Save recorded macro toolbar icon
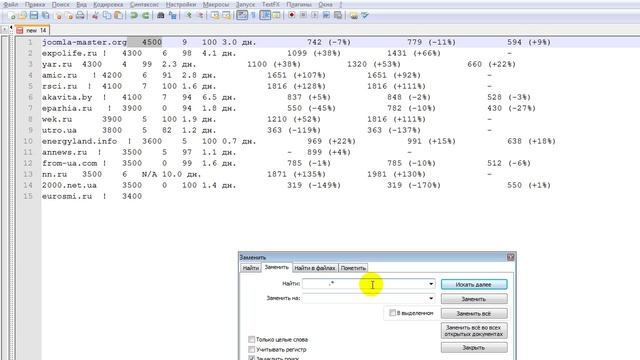 tap(338, 15)
